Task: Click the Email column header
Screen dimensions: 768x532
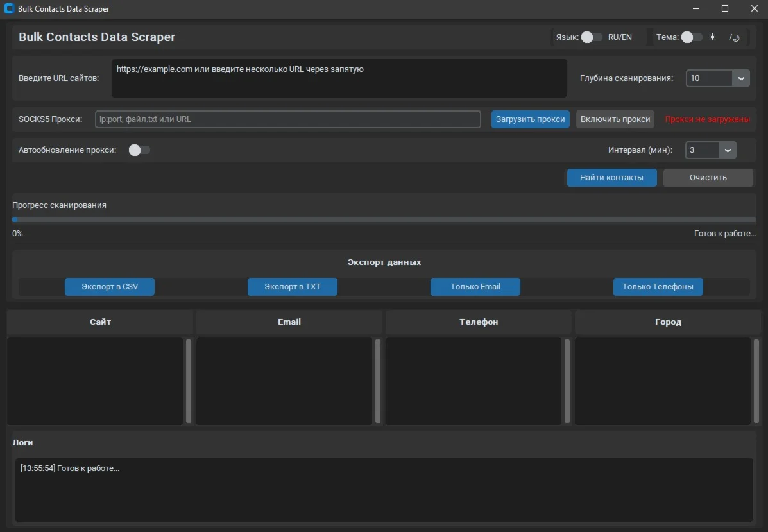Action: [x=289, y=322]
